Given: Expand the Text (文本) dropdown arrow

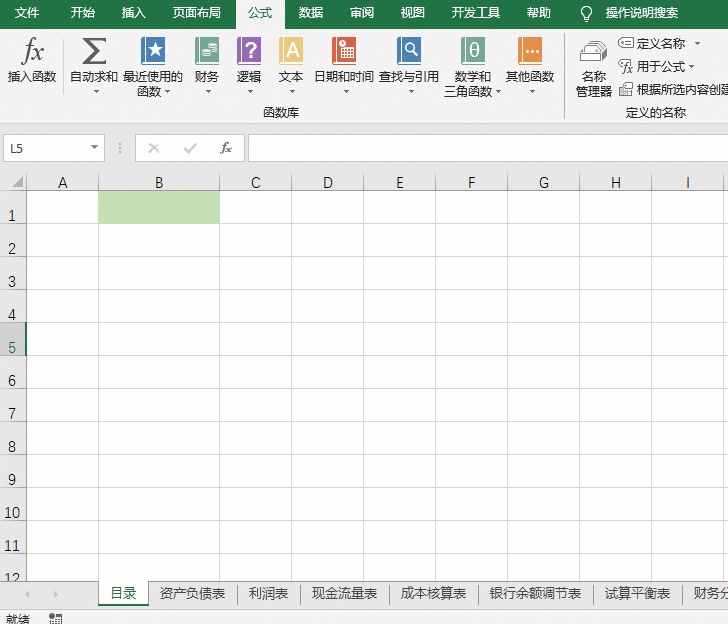Looking at the screenshot, I should coord(292,91).
